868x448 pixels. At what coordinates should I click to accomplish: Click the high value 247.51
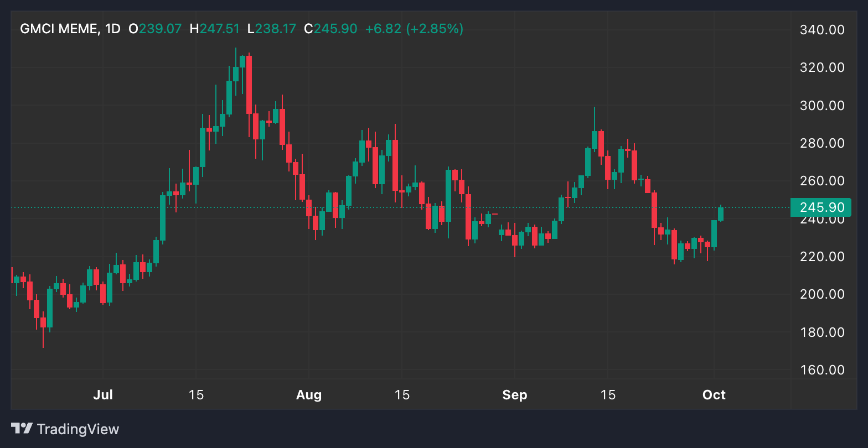tap(220, 29)
